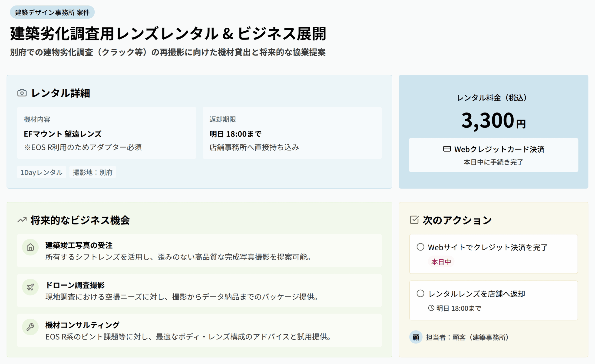
Task: Click the trending-up arrow icon beside 将来的なビジネス機会
Action: (x=22, y=220)
